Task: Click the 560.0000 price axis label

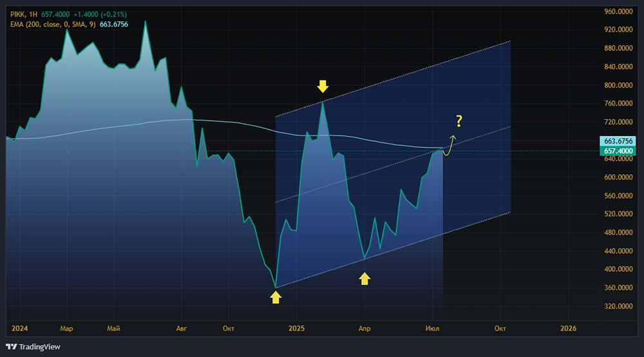Action: click(618, 195)
